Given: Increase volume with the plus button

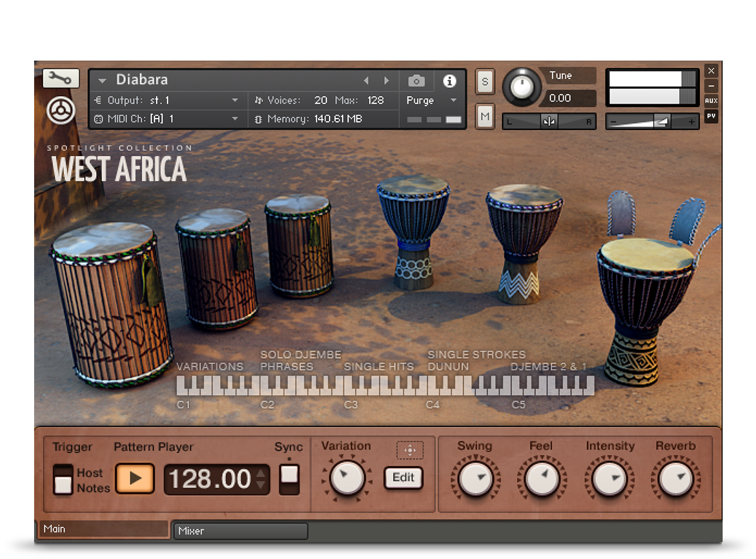Looking at the screenshot, I should coord(691,122).
